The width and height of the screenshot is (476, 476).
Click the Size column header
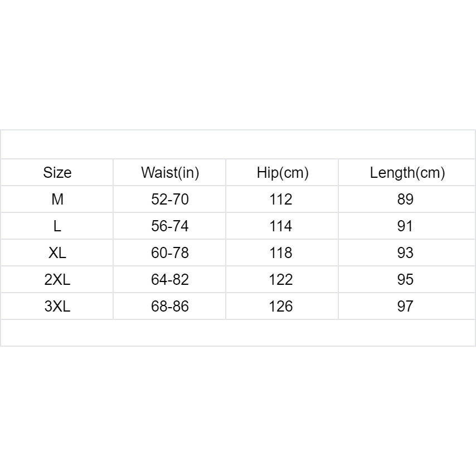(57, 173)
